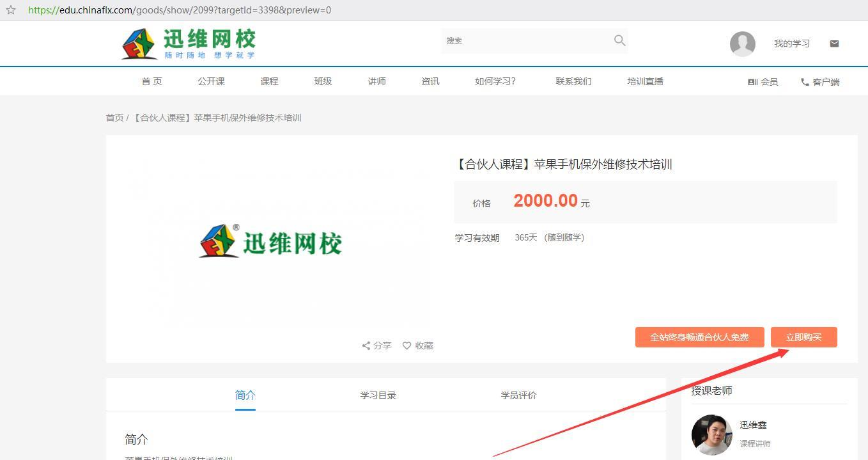Click the 客户端 phone icon
The height and width of the screenshot is (460, 868).
pyautogui.click(x=805, y=82)
